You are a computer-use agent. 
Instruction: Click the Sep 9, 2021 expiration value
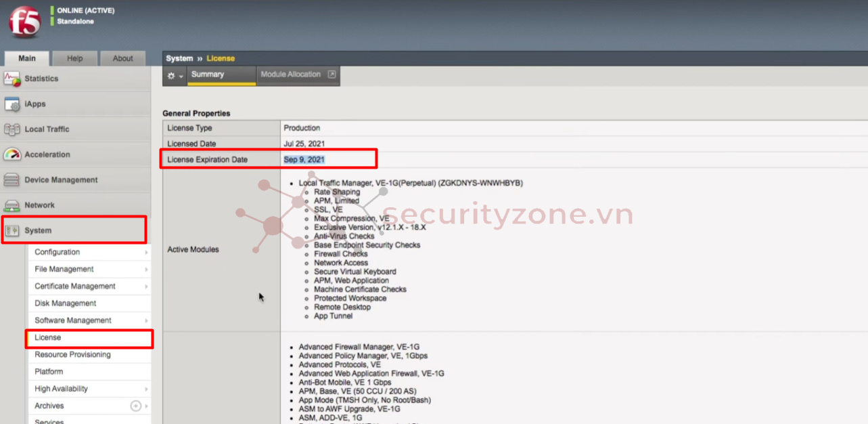coord(304,160)
